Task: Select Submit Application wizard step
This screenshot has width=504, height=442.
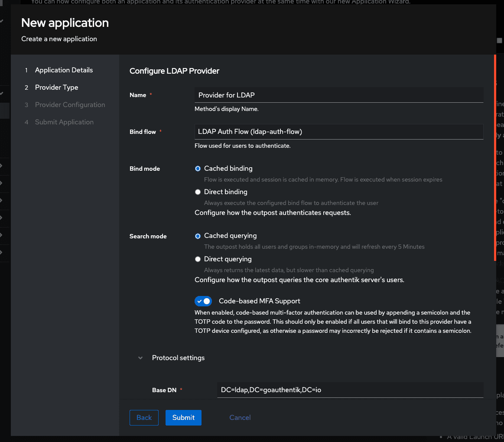Action: point(64,122)
